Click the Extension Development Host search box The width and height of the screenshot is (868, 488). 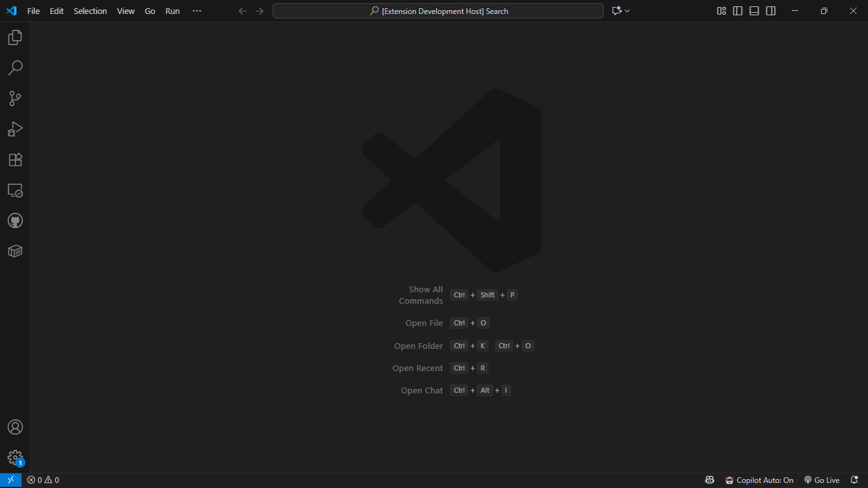click(x=438, y=11)
